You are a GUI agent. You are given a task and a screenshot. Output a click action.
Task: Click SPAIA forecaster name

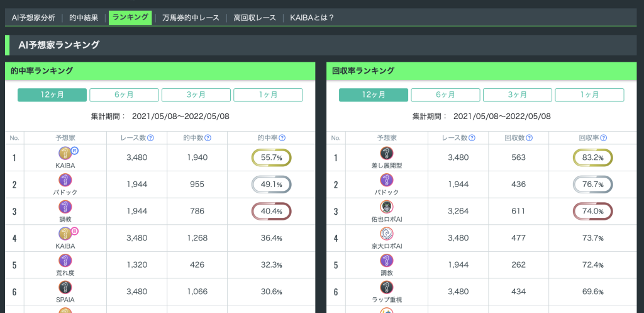tap(65, 300)
